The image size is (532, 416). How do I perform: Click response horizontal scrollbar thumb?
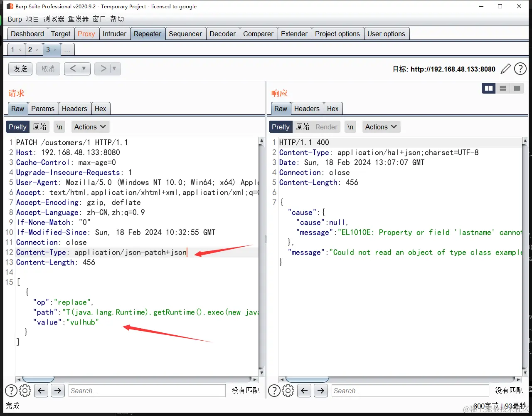307,379
